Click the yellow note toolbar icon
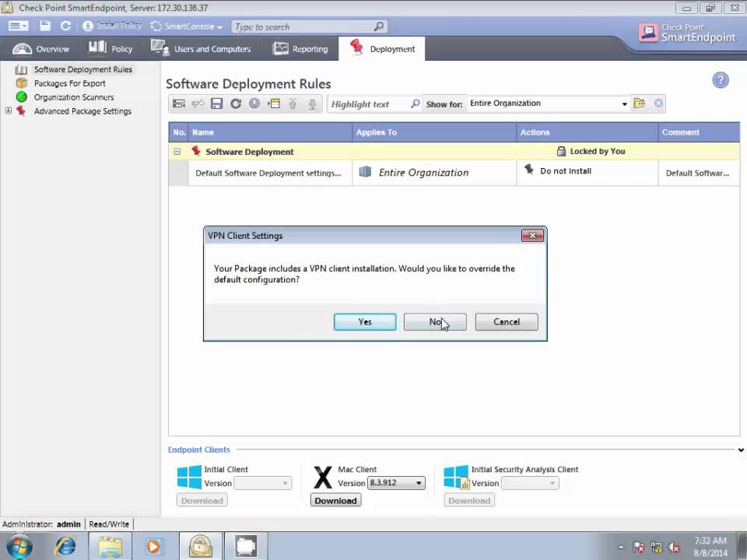This screenshot has height=560, width=747. (274, 103)
